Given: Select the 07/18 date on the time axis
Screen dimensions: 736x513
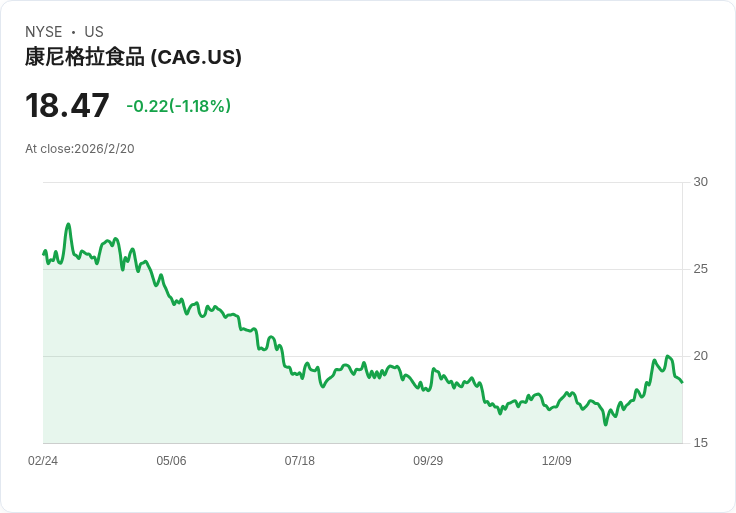Looking at the screenshot, I should pos(299,461).
